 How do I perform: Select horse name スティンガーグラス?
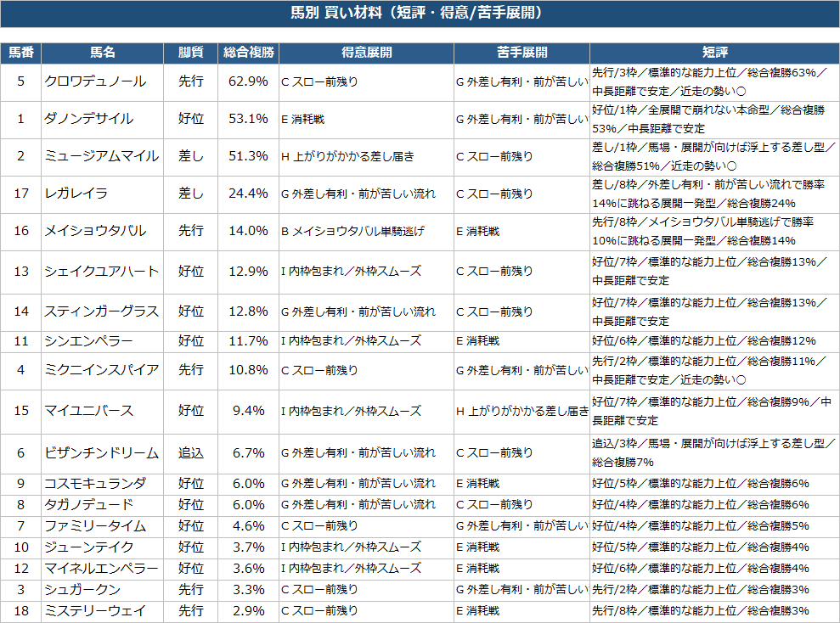point(102,311)
